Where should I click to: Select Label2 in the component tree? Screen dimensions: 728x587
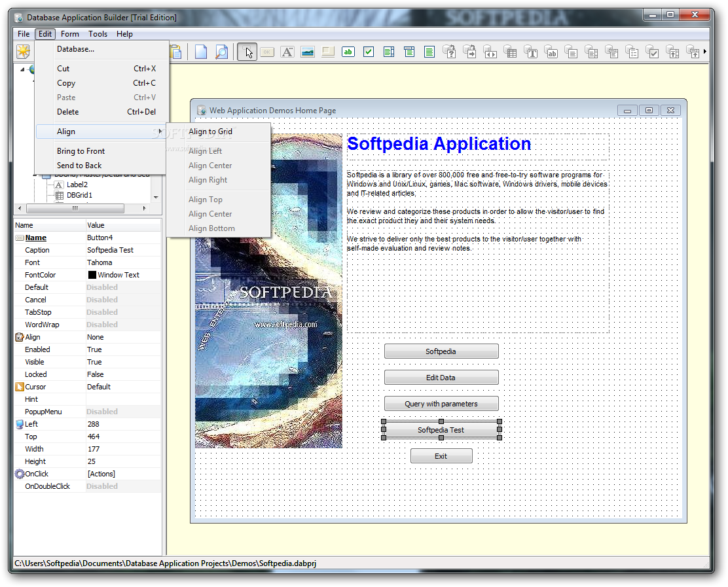coord(77,185)
